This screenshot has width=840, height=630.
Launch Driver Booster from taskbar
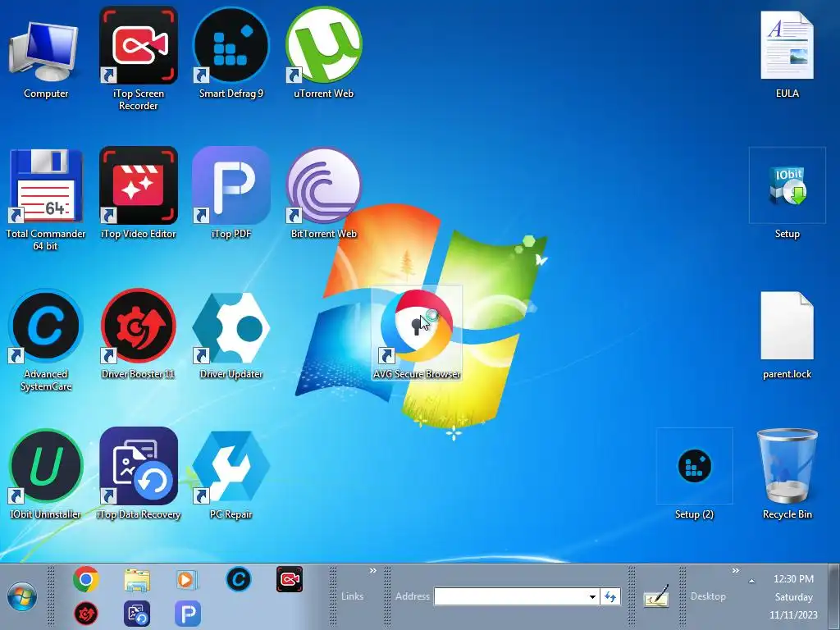tap(85, 614)
